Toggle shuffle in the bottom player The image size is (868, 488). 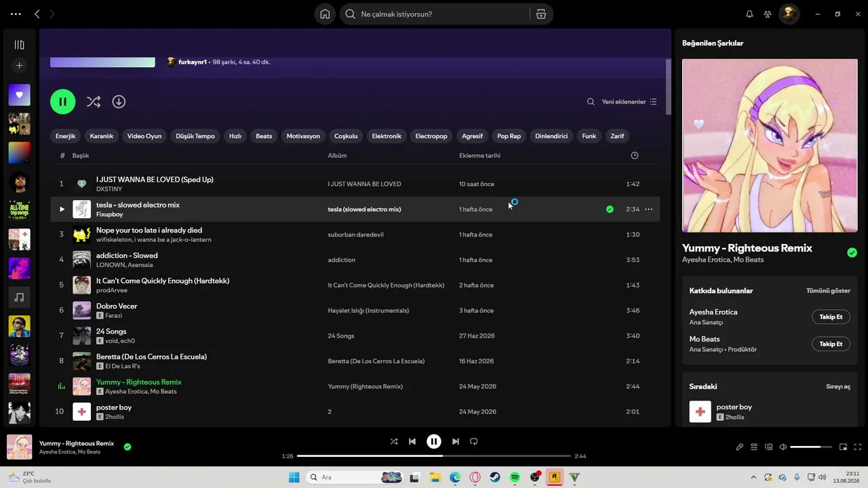point(394,441)
